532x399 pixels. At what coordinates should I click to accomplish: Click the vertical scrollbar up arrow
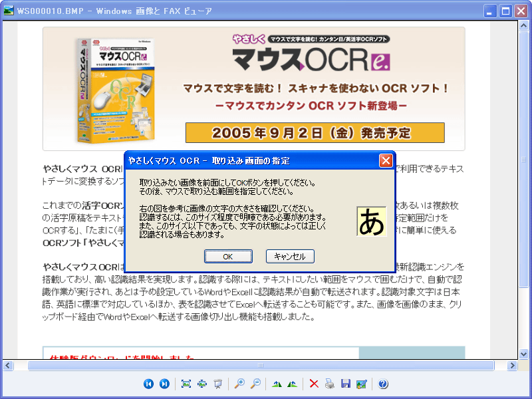[x=523, y=26]
